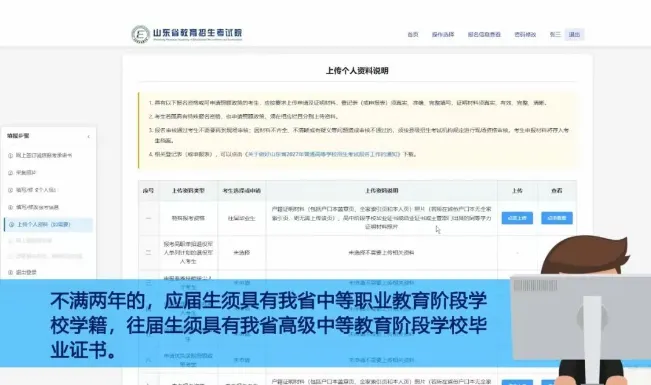Viewport: 651px width, 385px height.
Task: Click the 上传 column header
Action: click(x=517, y=191)
